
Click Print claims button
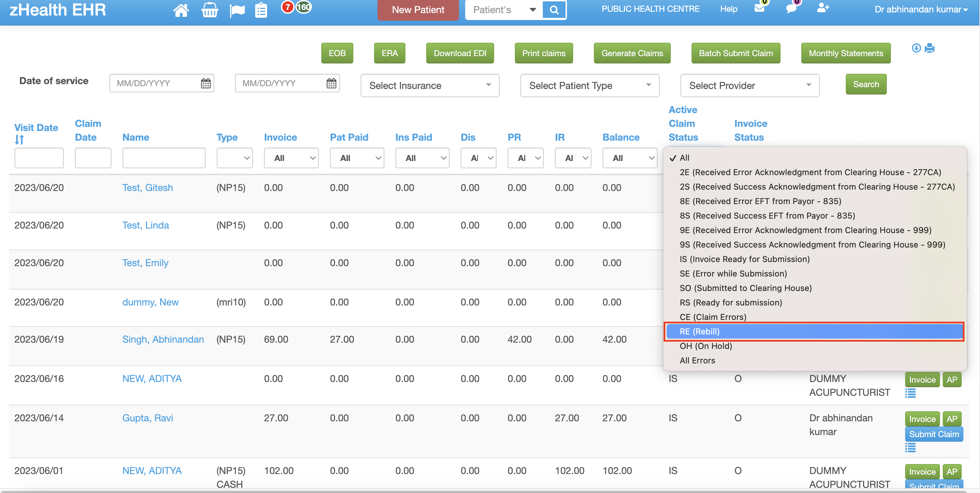[543, 53]
